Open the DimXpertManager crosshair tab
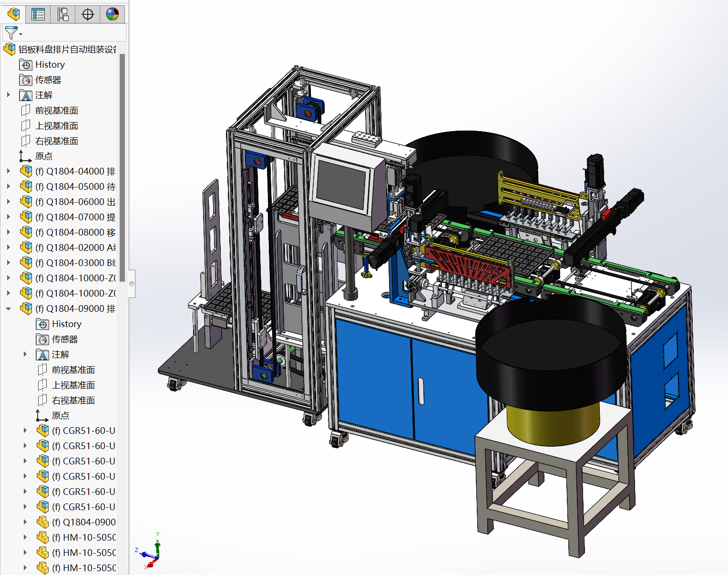Viewport: 728px width, 575px height. [88, 14]
